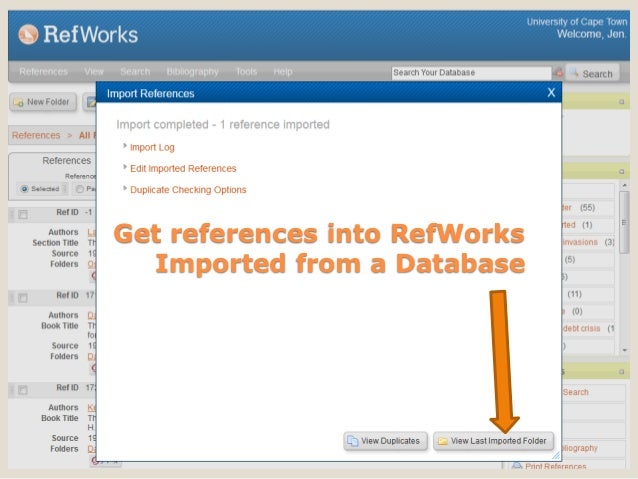
Task: Open the View menu
Action: 94,72
